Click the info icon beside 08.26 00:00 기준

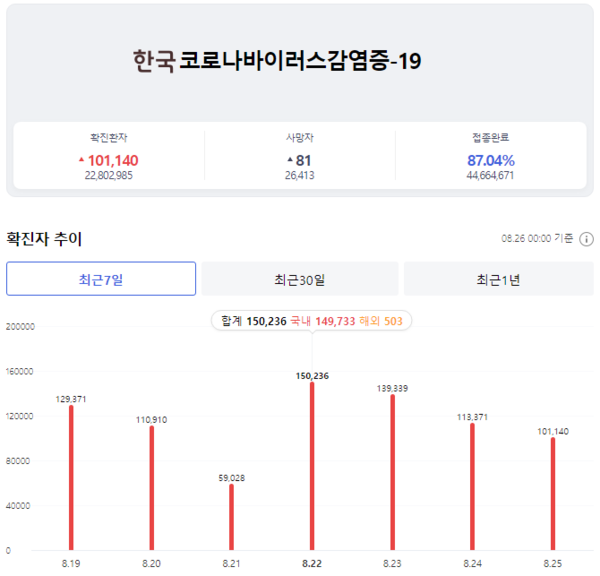click(x=586, y=239)
